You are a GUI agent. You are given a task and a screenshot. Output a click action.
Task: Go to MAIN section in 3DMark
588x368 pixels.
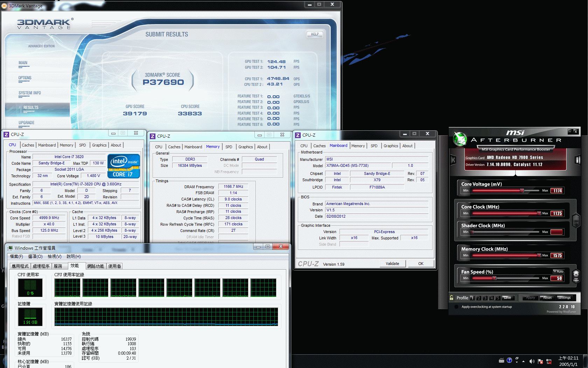(x=23, y=63)
